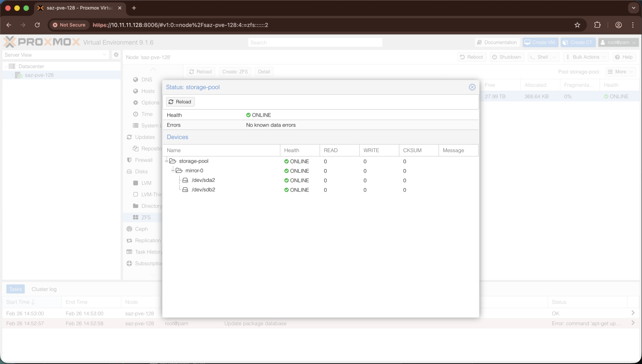Switch to the Cluster log tab

tap(44, 289)
